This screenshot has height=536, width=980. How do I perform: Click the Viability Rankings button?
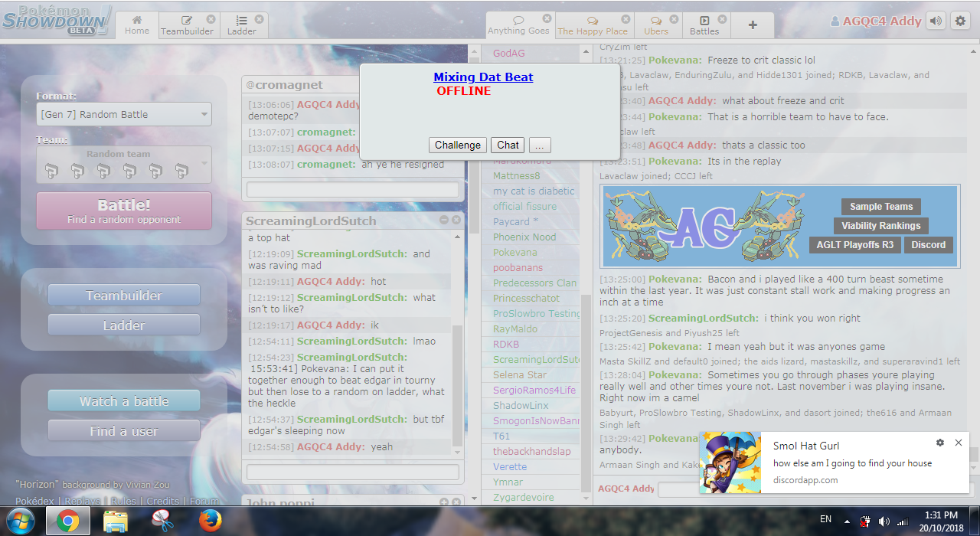point(881,226)
